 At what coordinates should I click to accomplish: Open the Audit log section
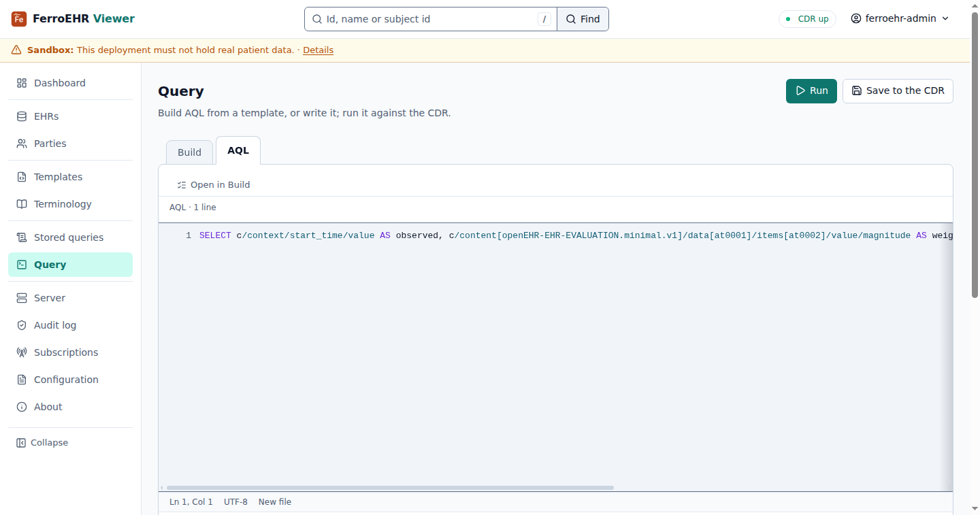coord(70,325)
